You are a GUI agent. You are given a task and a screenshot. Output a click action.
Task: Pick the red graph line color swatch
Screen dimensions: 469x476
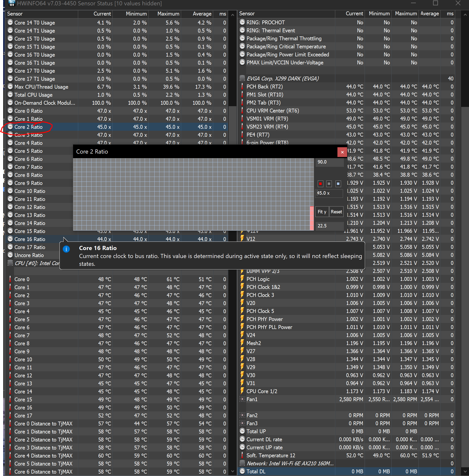[320, 183]
